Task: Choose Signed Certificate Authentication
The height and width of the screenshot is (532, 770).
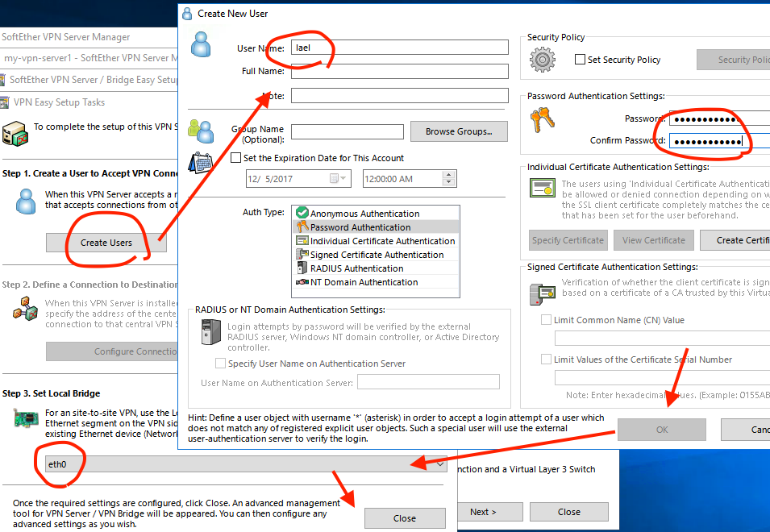Action: [376, 255]
